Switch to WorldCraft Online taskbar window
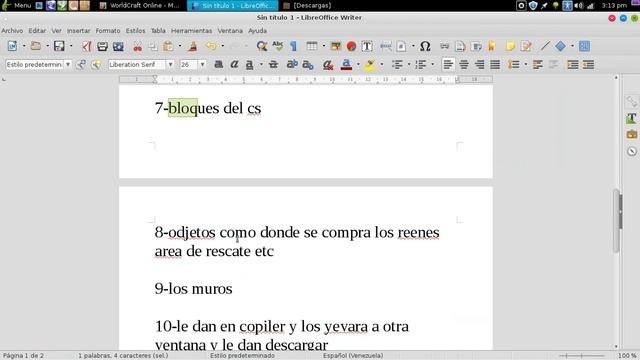The height and width of the screenshot is (360, 640). point(140,6)
